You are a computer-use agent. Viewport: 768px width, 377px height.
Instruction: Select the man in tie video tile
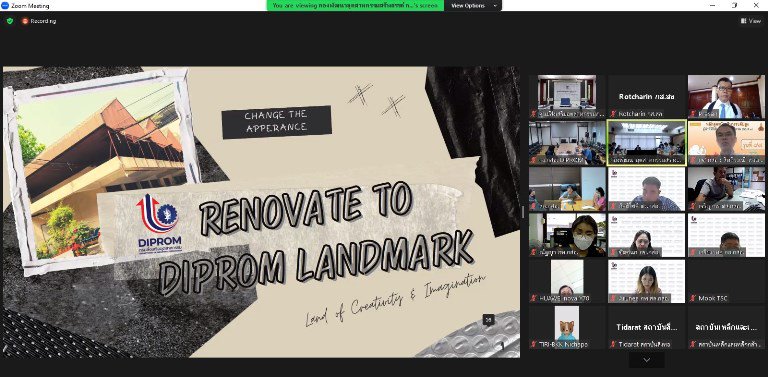point(726,97)
